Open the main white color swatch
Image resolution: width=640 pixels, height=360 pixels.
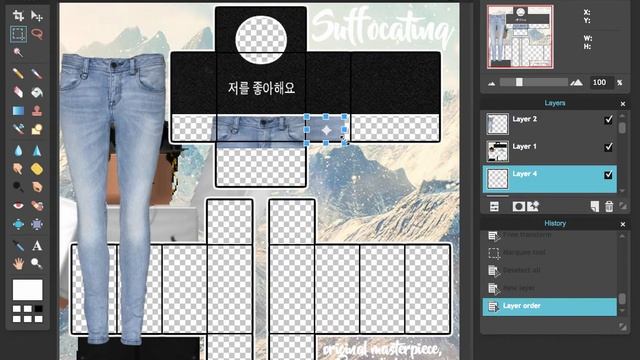[x=27, y=289]
